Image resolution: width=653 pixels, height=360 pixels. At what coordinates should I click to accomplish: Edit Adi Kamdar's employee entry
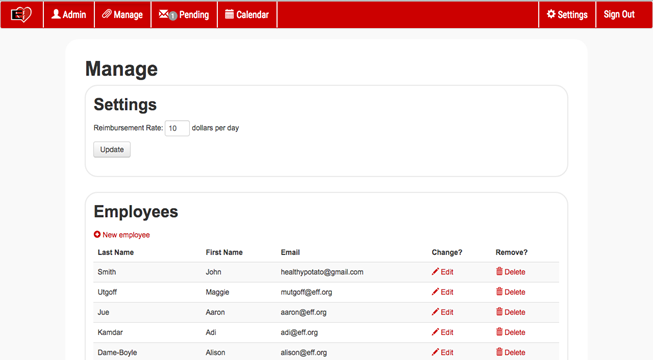[442, 332]
